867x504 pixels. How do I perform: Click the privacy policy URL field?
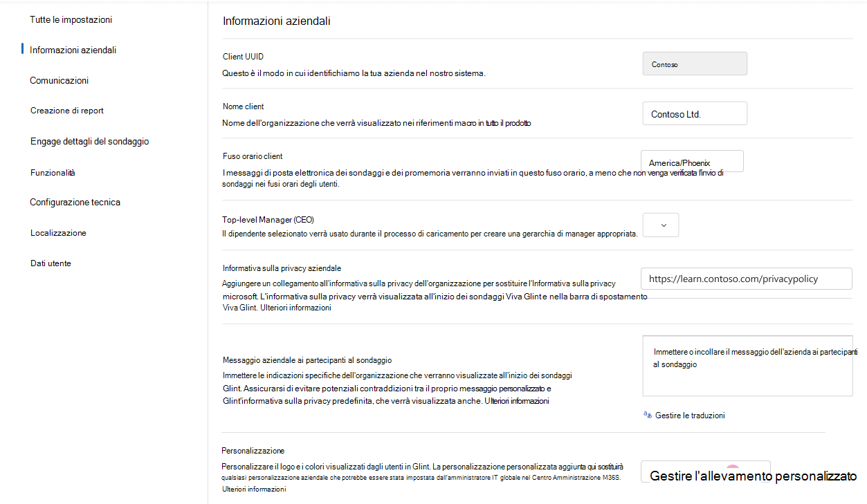pos(746,278)
